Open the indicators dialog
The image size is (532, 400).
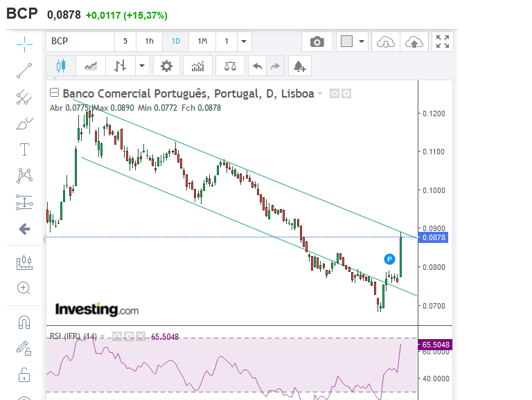point(198,66)
